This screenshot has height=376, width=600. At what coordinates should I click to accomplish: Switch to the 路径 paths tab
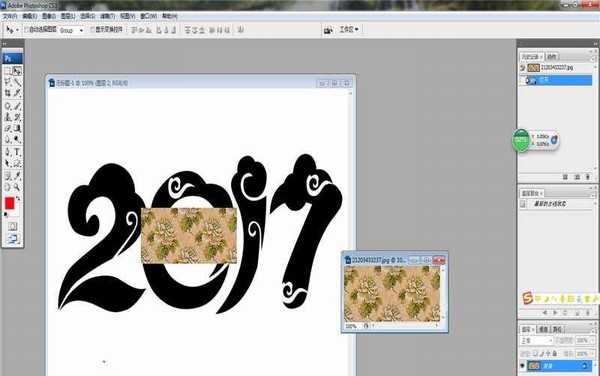557,329
